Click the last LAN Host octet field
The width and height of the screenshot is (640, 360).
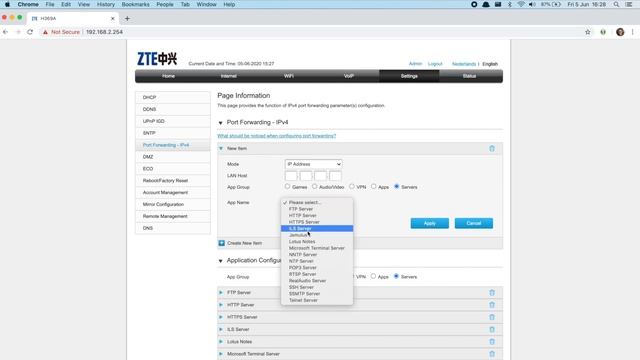(336, 176)
